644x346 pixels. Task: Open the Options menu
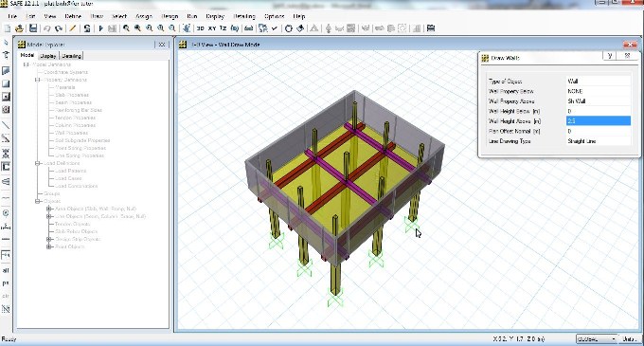click(x=275, y=16)
